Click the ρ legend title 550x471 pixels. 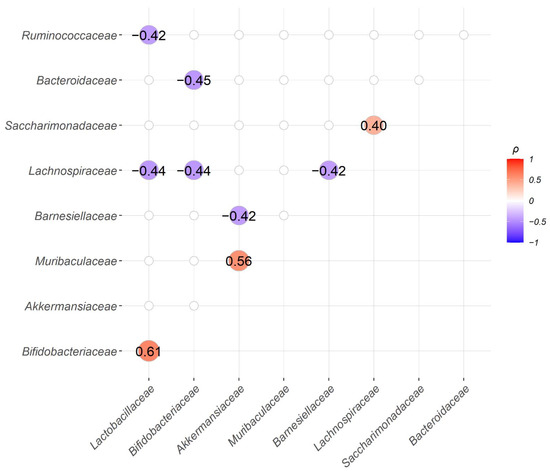tap(515, 150)
